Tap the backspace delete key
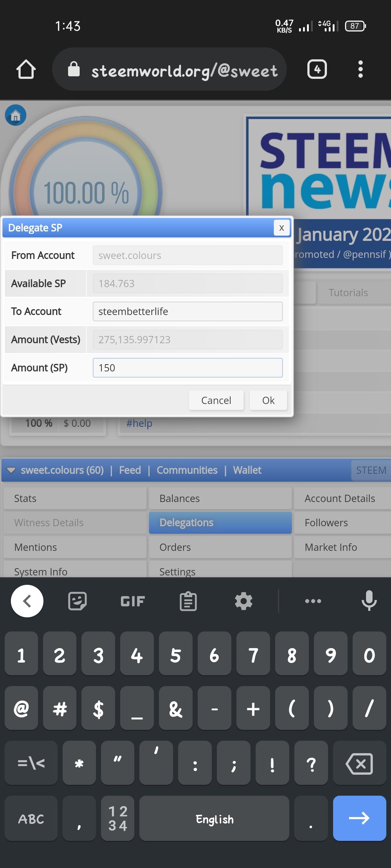The height and width of the screenshot is (868, 391). 360,763
